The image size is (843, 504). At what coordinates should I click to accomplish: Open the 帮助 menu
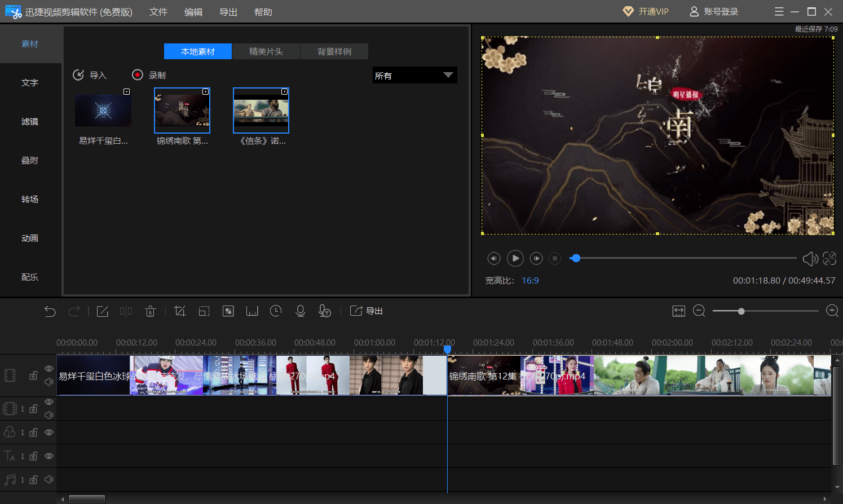pyautogui.click(x=263, y=12)
